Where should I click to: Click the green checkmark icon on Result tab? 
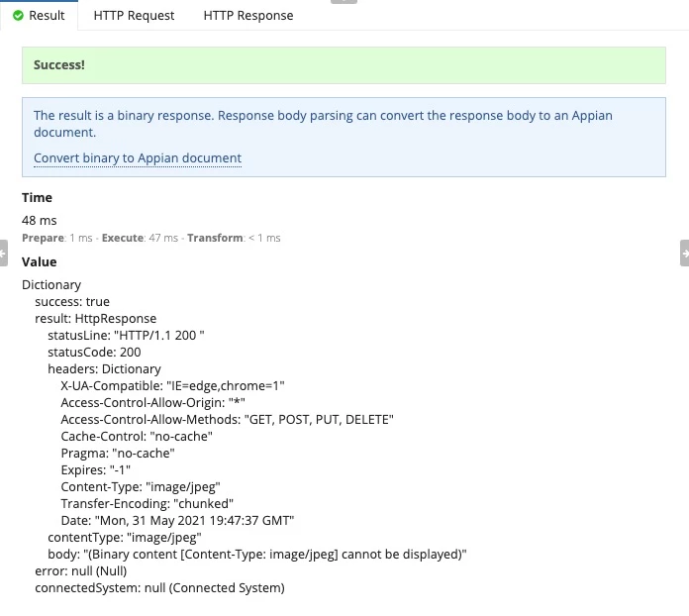(x=18, y=16)
